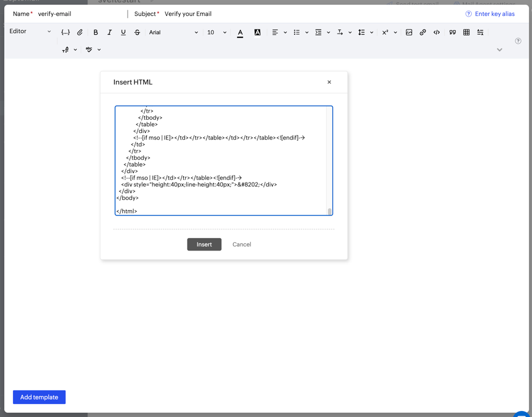Open the font size 10 dropdown

[x=216, y=32]
